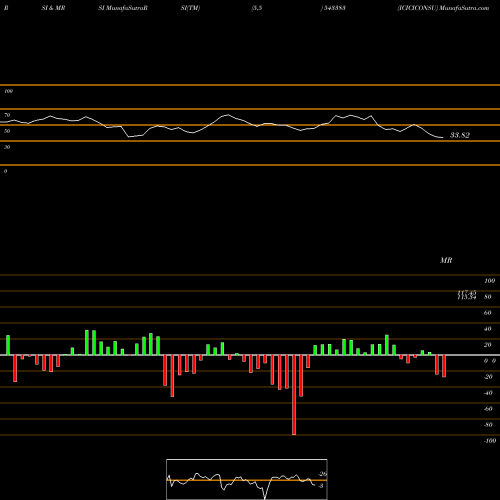Click the -26 label in mini chart

coord(322,474)
